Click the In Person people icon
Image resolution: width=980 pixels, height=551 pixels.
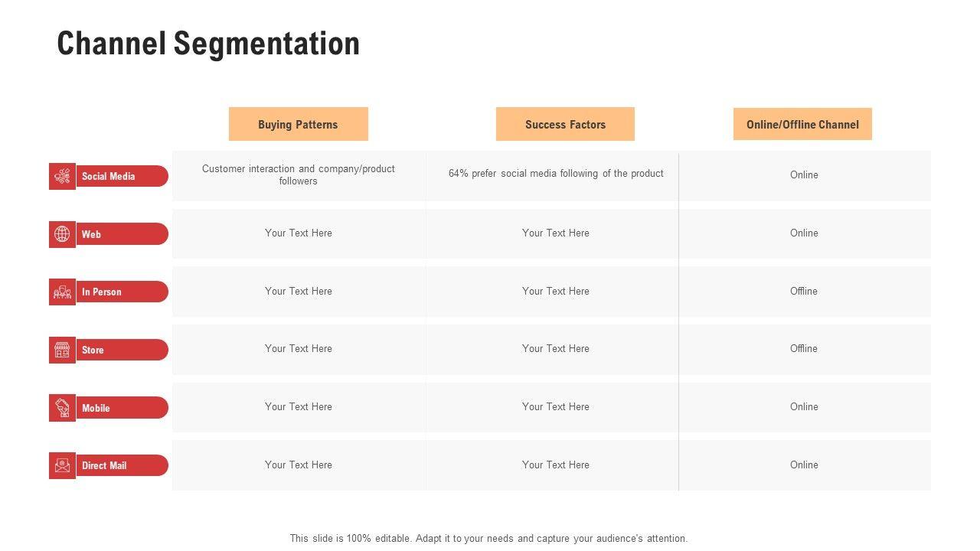click(x=62, y=292)
